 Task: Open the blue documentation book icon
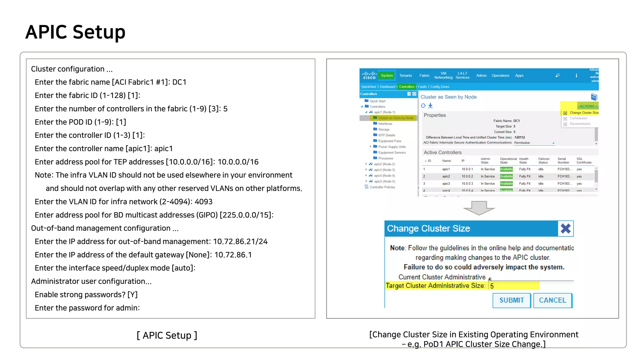coord(594,97)
